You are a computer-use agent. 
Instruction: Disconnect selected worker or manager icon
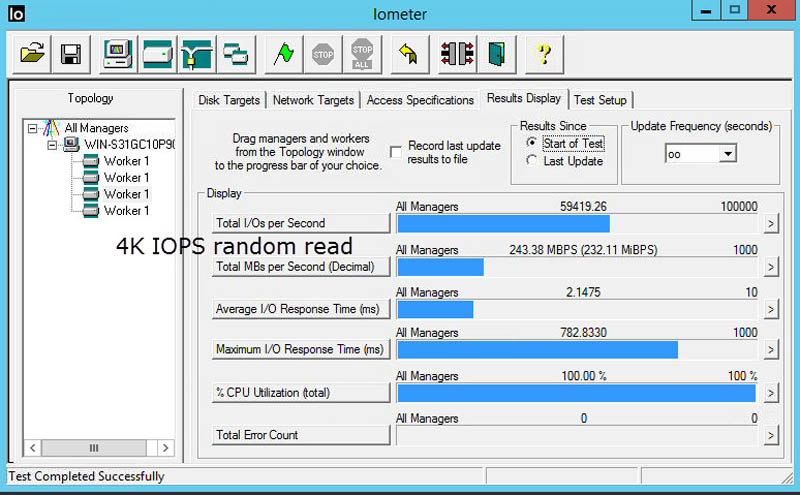point(457,54)
